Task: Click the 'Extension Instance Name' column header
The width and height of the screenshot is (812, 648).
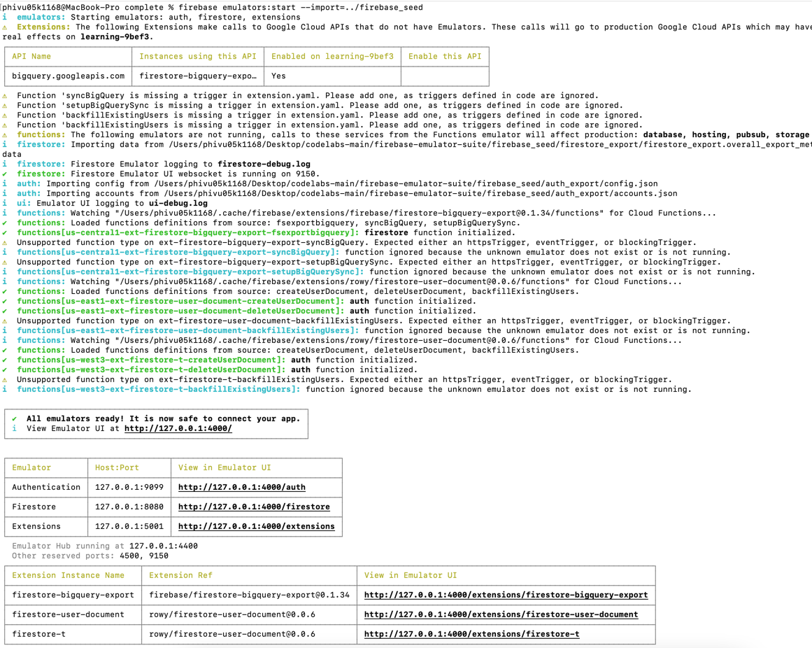Action: point(68,575)
